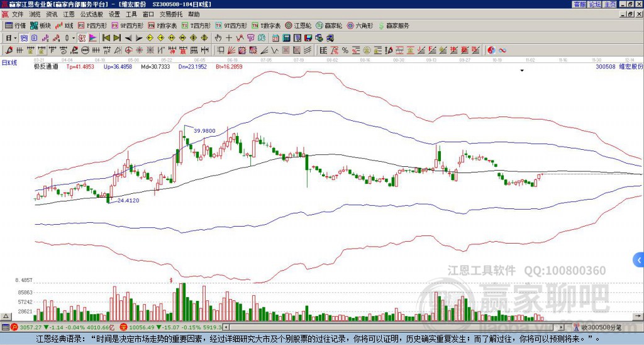Open the 帮助 menu
The height and width of the screenshot is (345, 644).
[x=194, y=14]
